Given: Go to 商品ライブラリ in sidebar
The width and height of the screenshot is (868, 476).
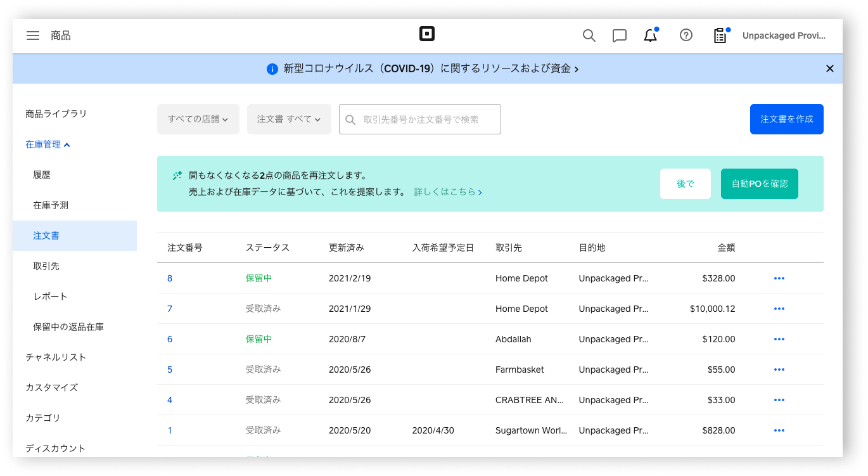Looking at the screenshot, I should coord(56,114).
